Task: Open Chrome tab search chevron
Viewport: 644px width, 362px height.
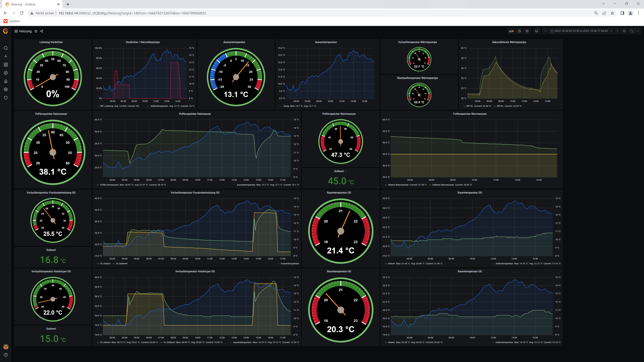Action: tap(604, 4)
